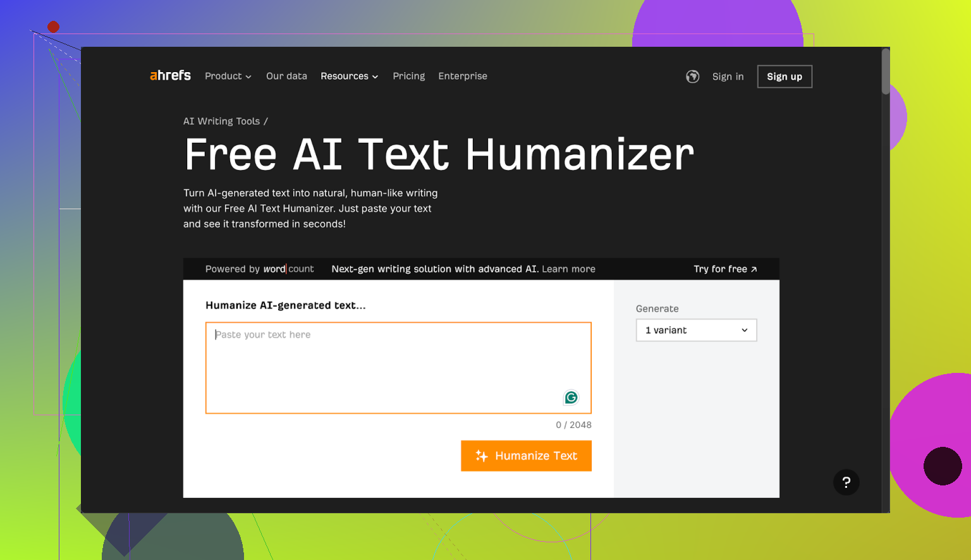
Task: Go to Our data page
Action: (286, 76)
